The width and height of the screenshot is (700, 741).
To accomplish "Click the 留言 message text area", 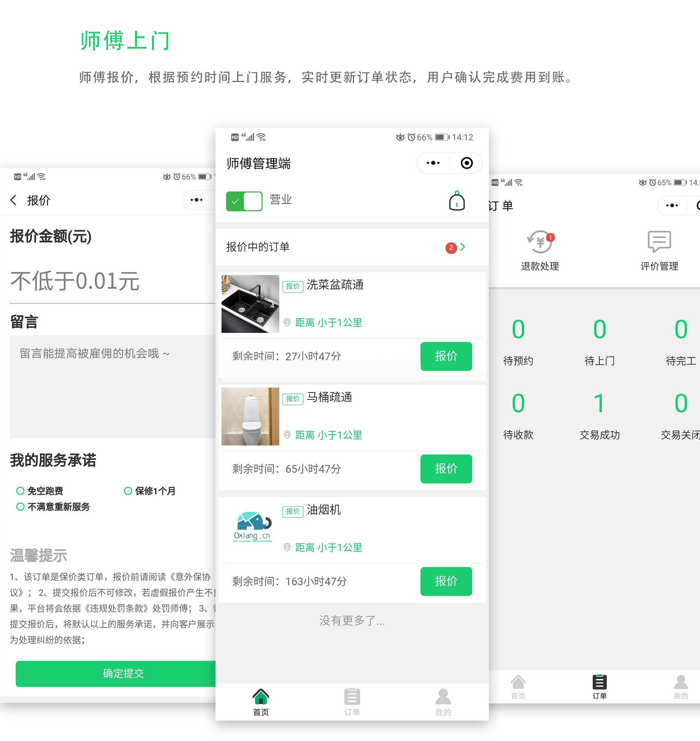I will tap(112, 387).
